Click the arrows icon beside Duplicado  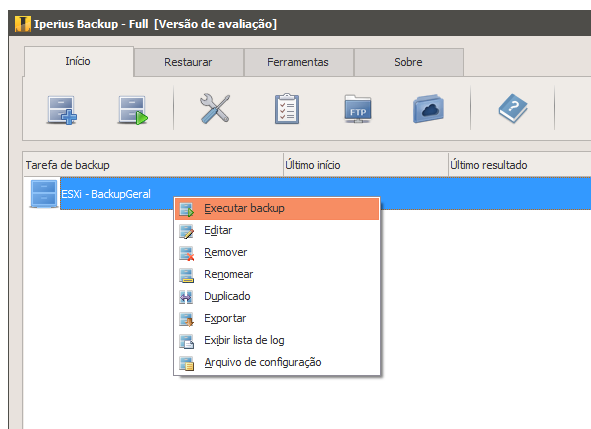[x=187, y=297]
